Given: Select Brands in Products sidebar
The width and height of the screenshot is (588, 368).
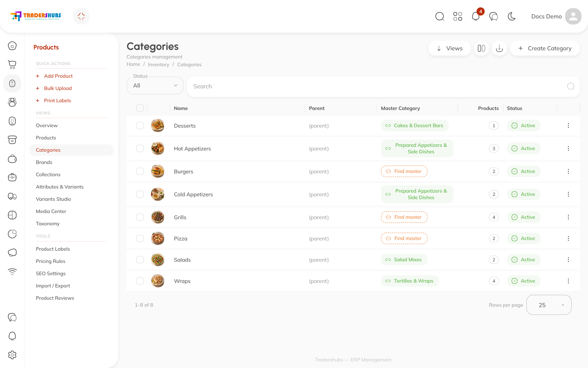Looking at the screenshot, I should click(x=44, y=162).
